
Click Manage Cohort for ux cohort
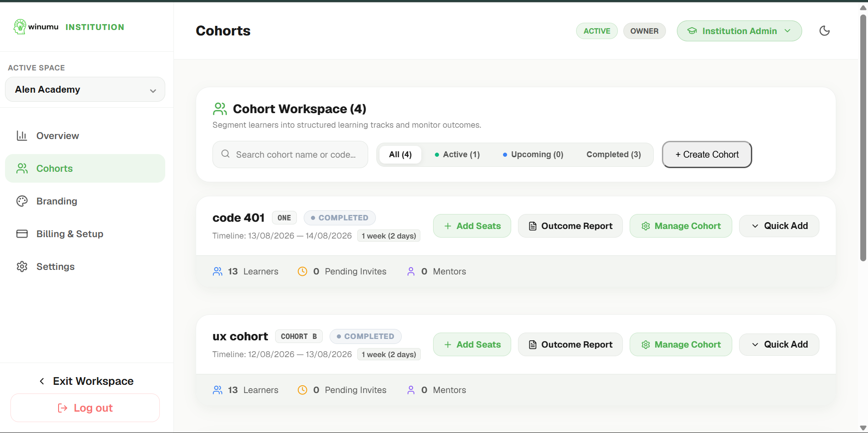pyautogui.click(x=681, y=344)
